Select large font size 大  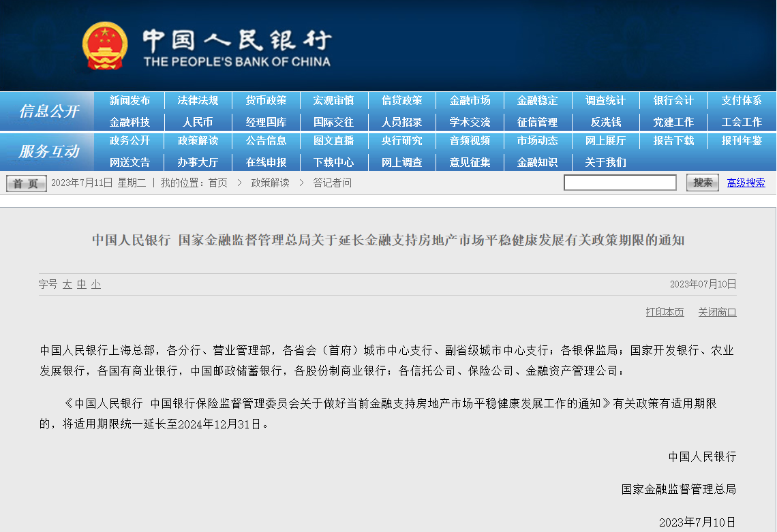[x=67, y=284]
